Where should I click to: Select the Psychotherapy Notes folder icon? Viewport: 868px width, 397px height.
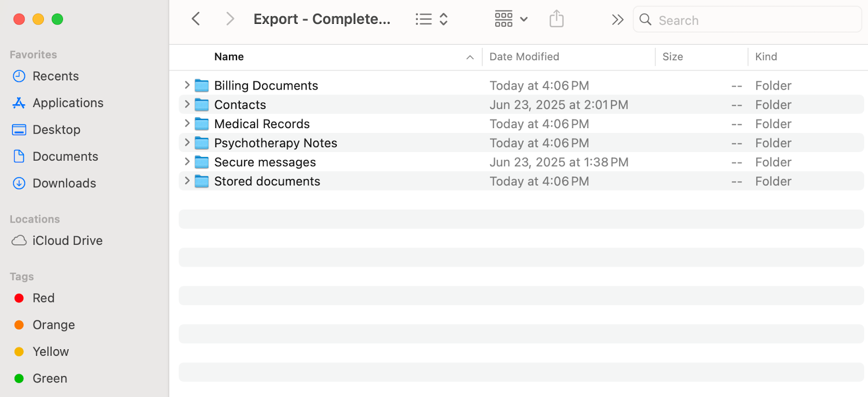[202, 143]
